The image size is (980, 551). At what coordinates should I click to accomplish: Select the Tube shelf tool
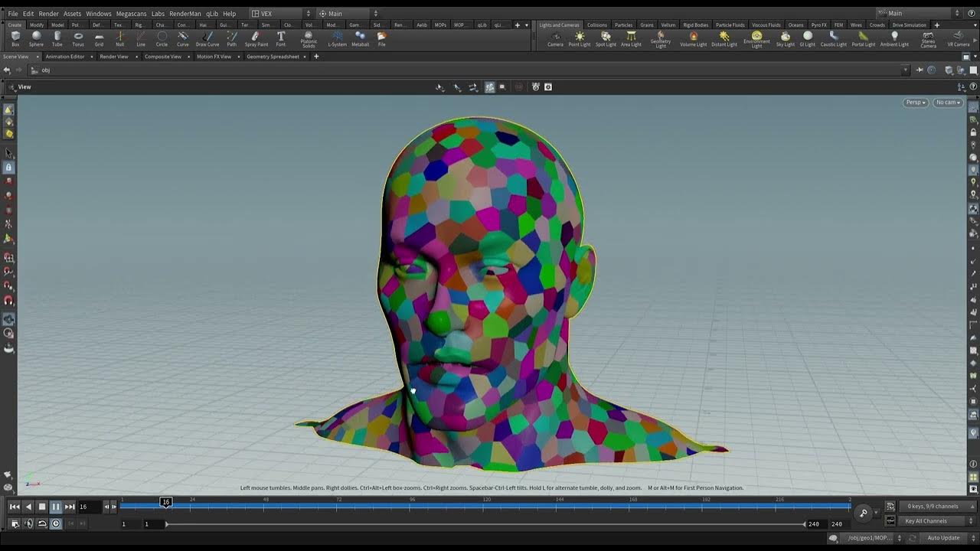57,39
